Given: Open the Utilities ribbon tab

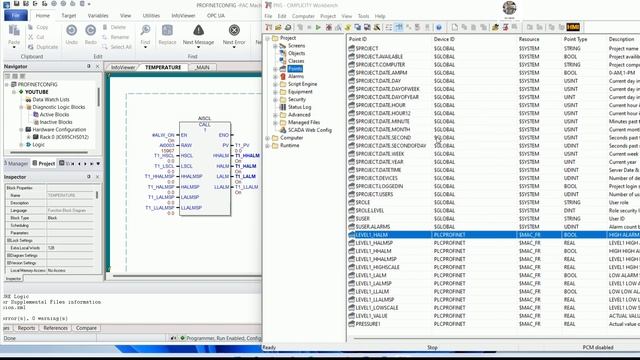Looking at the screenshot, I should 151,16.
